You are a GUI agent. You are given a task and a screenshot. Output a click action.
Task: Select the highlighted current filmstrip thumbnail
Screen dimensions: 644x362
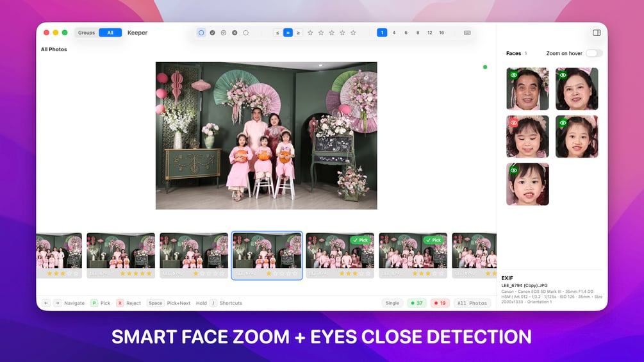267,255
